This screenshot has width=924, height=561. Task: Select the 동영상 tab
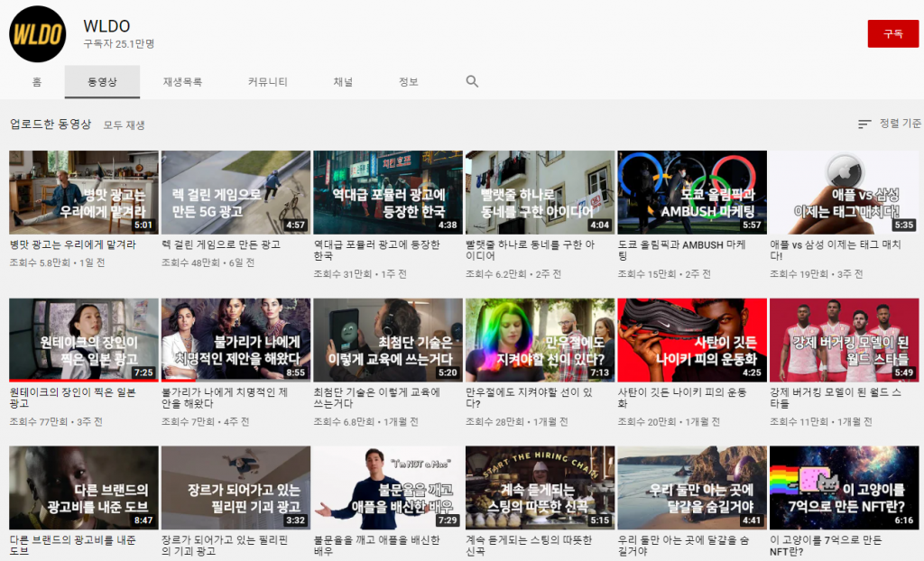tap(102, 82)
